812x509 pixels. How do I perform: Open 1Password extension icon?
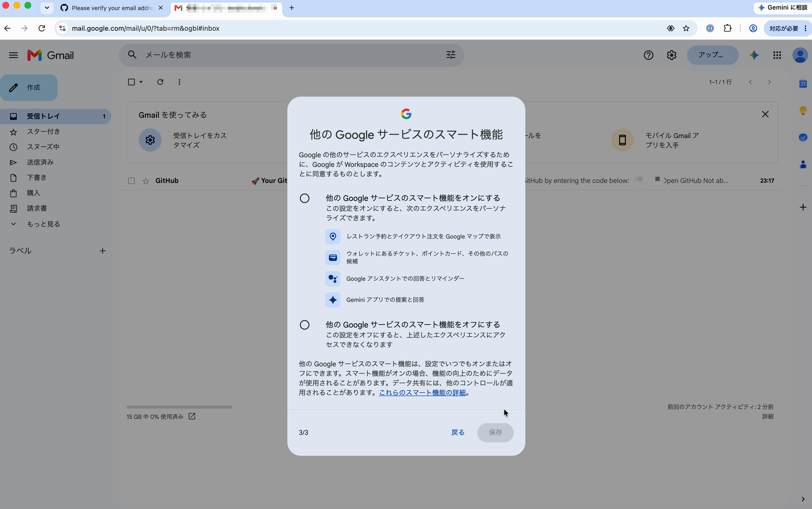pyautogui.click(x=710, y=28)
